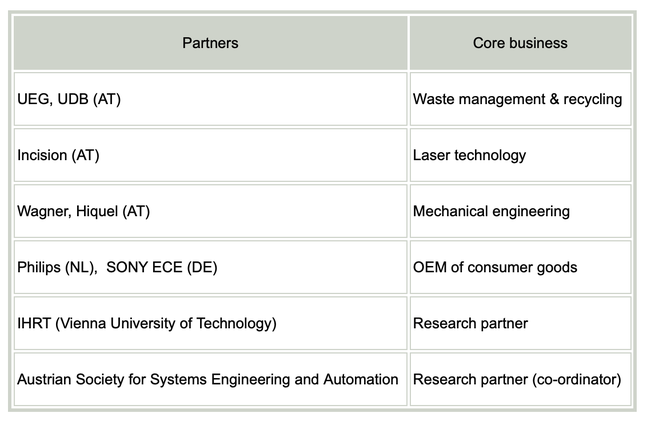
Task: Select the UEG, UDB (AT) cell
Action: [210, 99]
